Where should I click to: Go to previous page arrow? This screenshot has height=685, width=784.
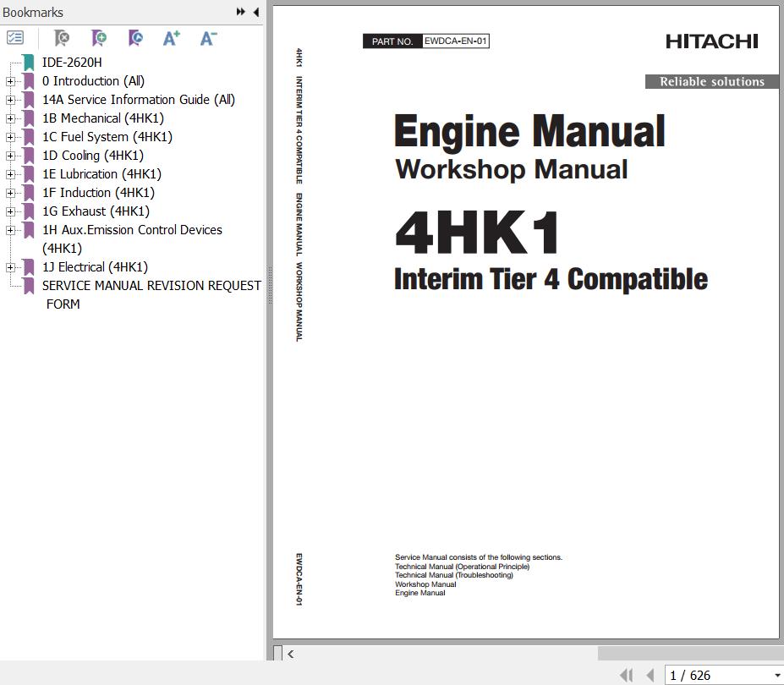click(x=650, y=675)
